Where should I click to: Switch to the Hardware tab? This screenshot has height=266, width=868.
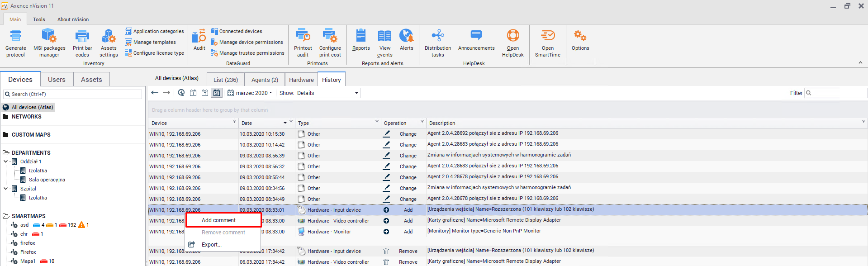coord(301,80)
